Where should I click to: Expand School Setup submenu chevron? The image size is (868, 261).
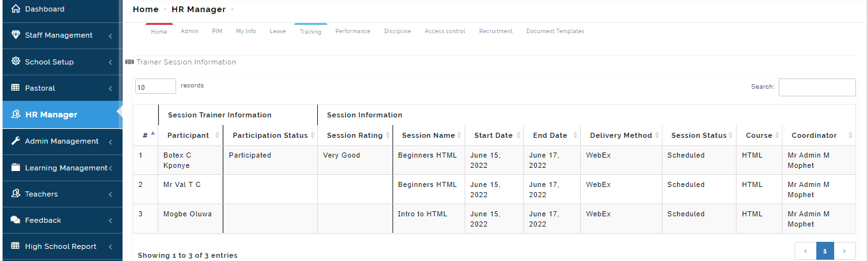click(110, 63)
